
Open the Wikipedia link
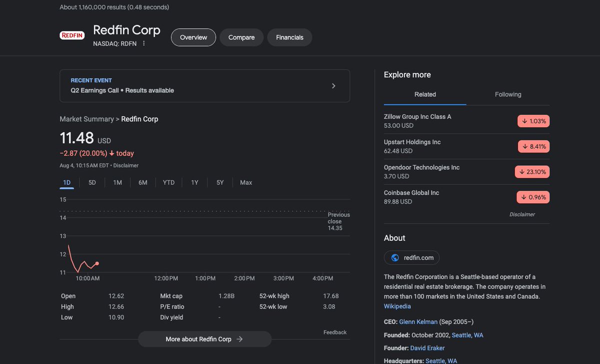click(397, 306)
